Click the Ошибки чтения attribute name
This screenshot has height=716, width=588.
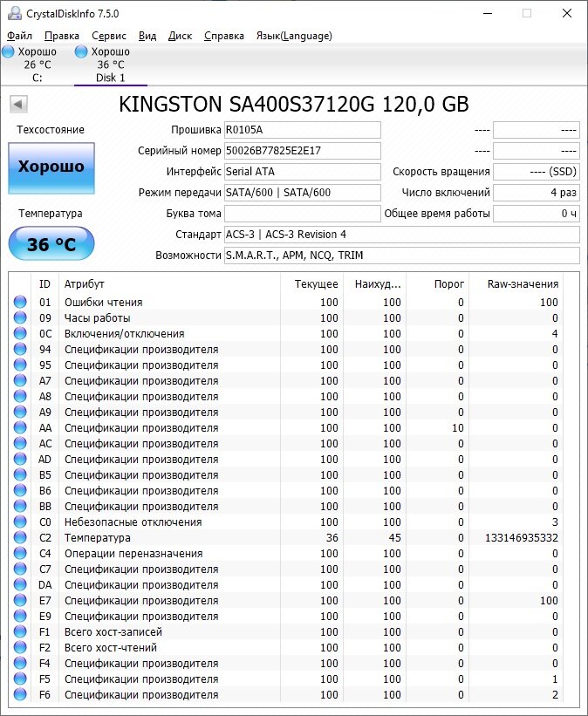103,303
